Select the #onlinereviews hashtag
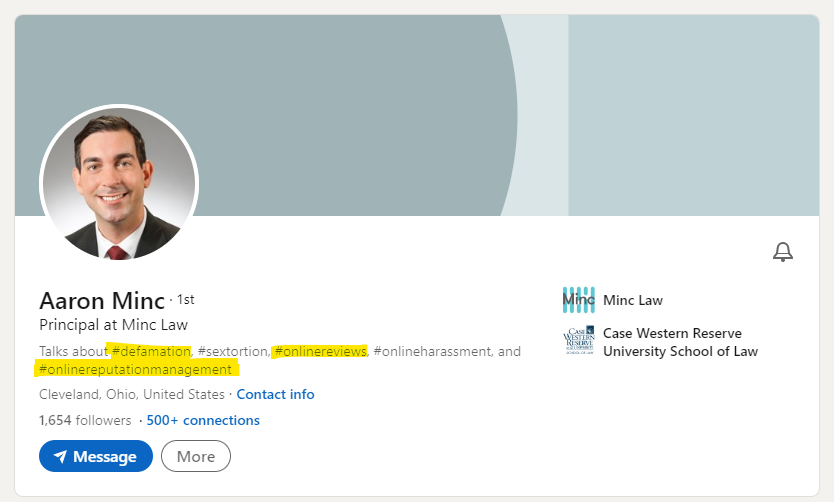Screen dimensions: 834x502 click(x=320, y=351)
